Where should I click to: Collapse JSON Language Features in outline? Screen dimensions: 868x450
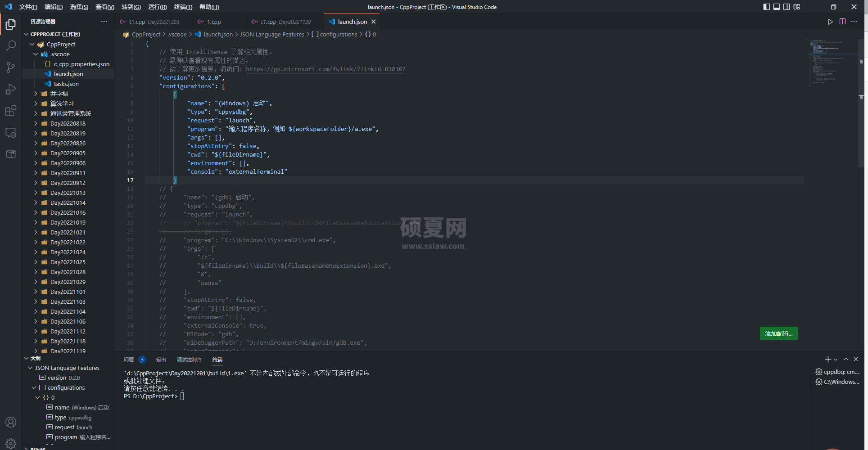pyautogui.click(x=30, y=368)
